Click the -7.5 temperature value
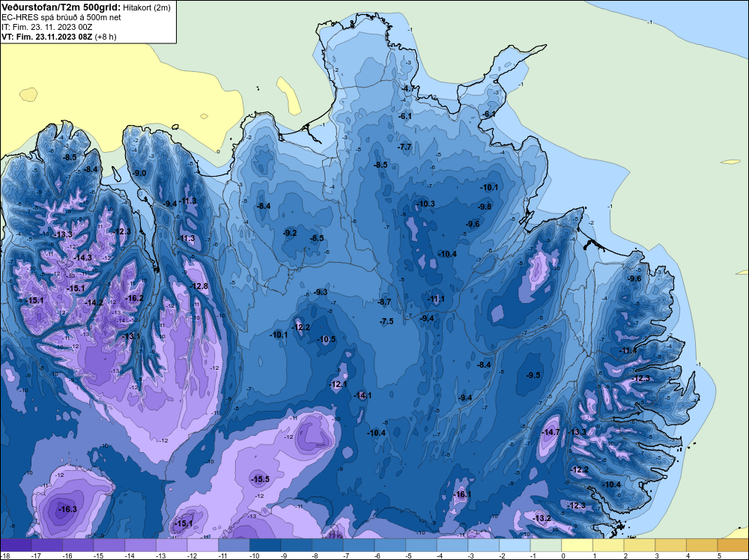The image size is (749, 560). click(x=386, y=321)
